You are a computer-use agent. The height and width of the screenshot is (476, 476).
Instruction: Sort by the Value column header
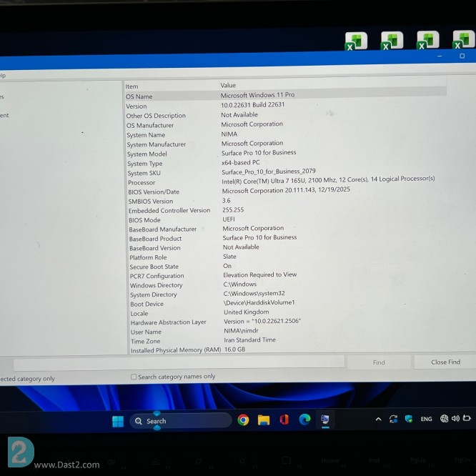point(333,84)
